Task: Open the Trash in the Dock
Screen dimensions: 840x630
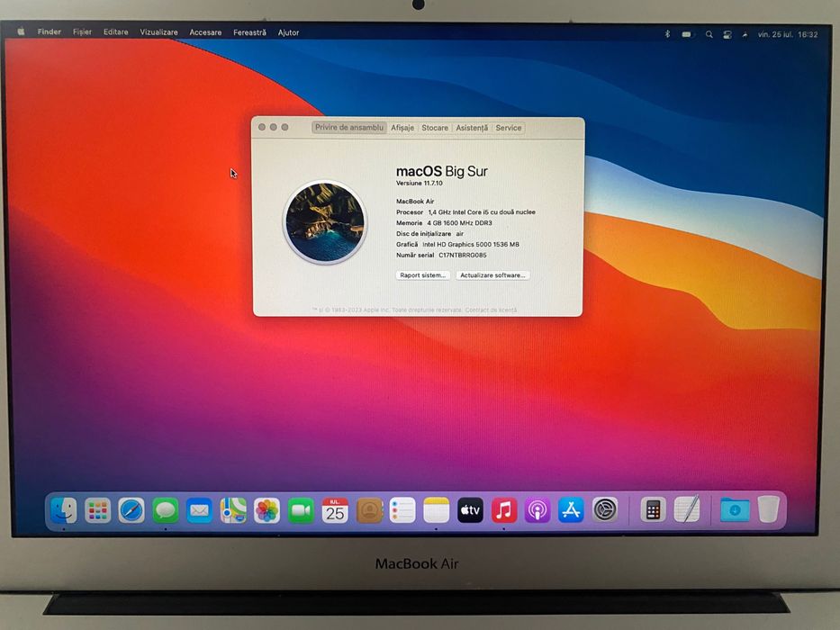Action: 768,508
